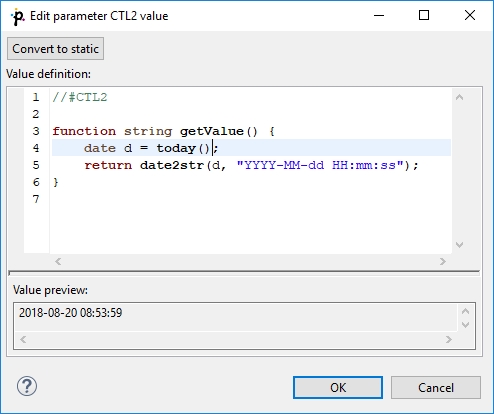The height and width of the screenshot is (414, 494).
Task: Click the help question mark icon
Action: (27, 387)
